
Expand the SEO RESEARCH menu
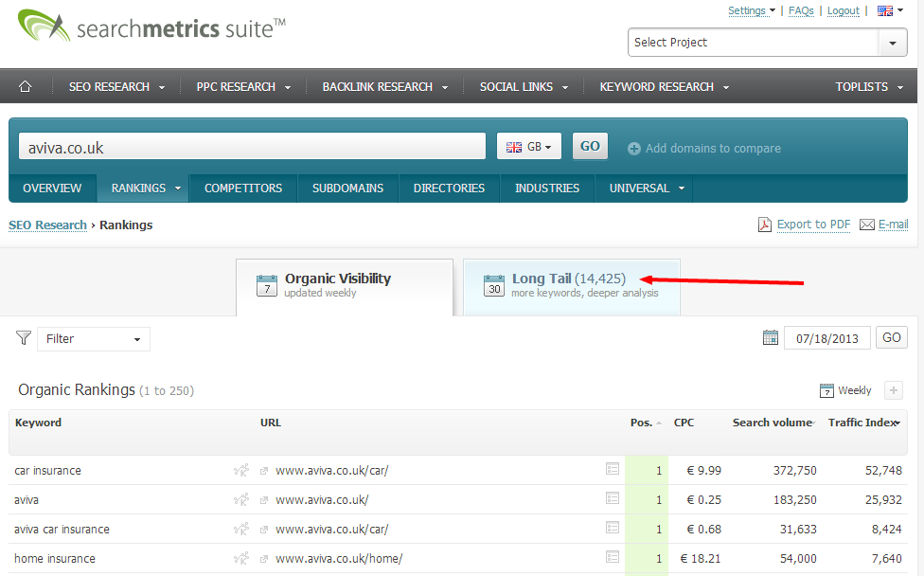tap(116, 86)
